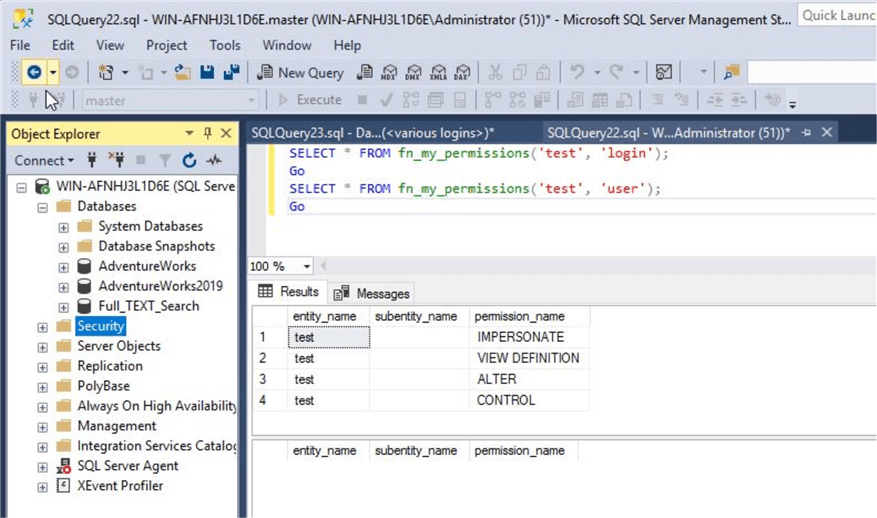Screen dimensions: 877x518
Task: Open a new MDX query
Action: 389,72
